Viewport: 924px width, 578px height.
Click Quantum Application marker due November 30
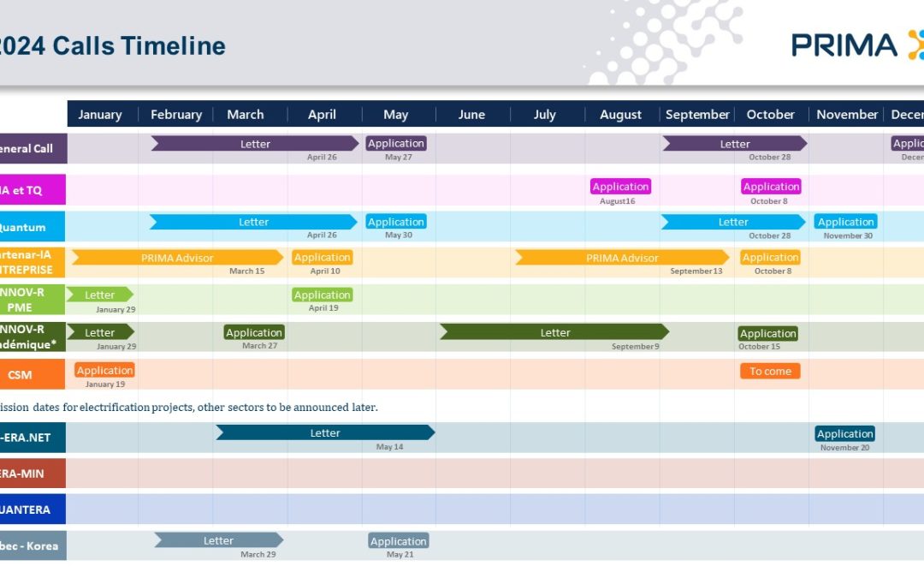tap(845, 222)
